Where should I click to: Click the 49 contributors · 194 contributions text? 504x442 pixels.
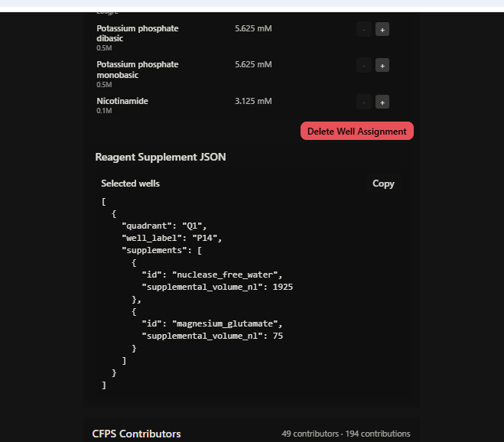coord(346,434)
